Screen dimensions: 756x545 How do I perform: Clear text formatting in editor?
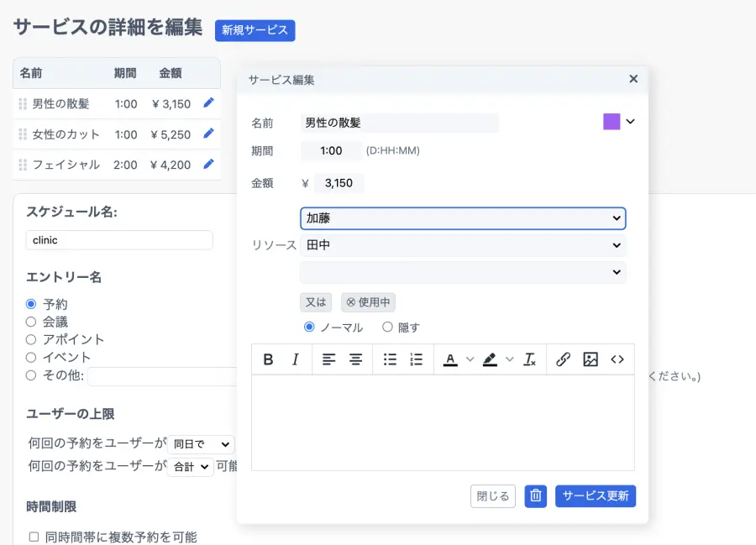click(529, 359)
